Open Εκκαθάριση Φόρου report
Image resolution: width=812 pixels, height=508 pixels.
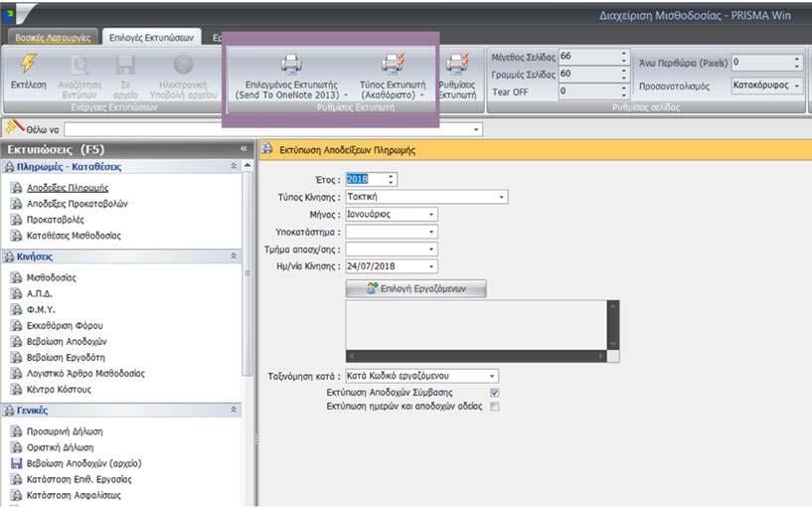65,326
